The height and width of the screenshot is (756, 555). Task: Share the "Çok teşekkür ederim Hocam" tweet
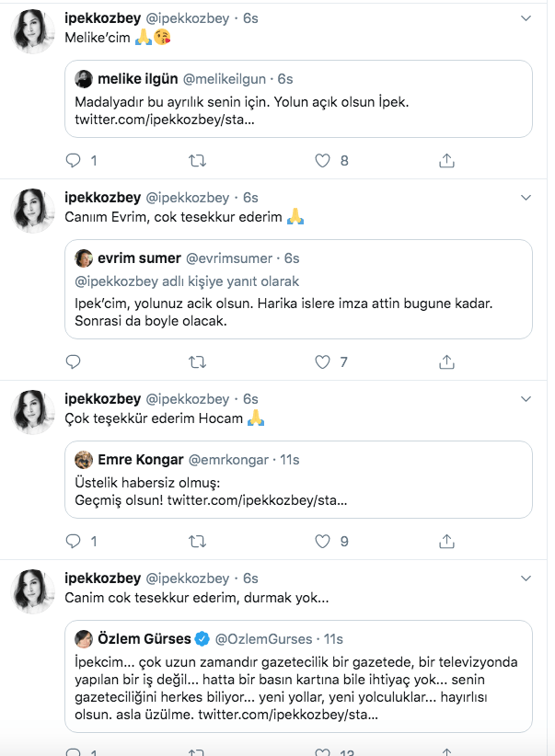click(x=447, y=541)
